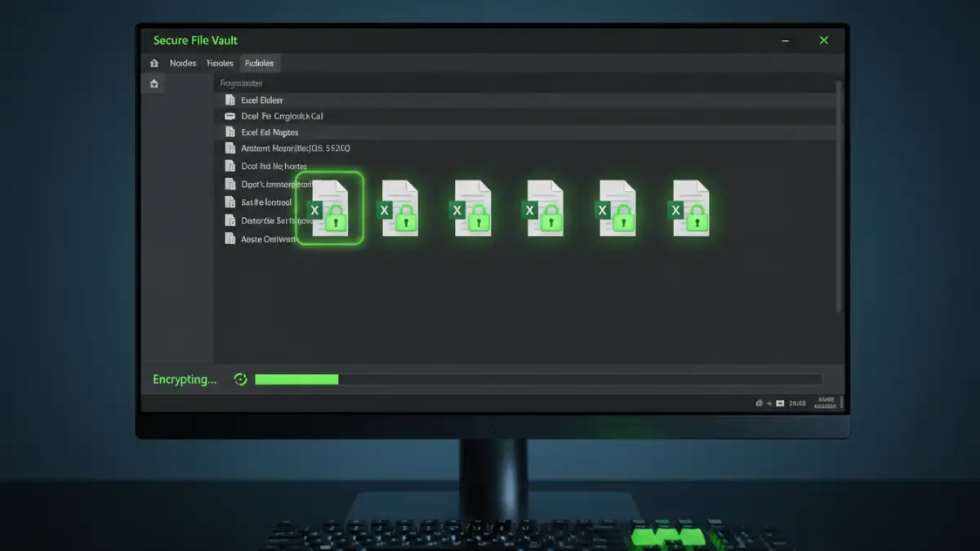Open the Aeste Oeriwert list entry
980x551 pixels.
pyautogui.click(x=268, y=239)
